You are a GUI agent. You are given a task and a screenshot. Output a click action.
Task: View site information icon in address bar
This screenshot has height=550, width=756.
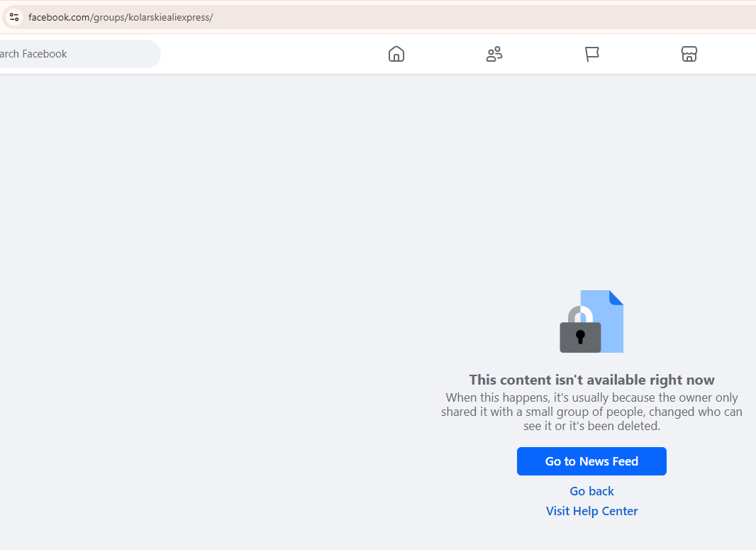14,17
